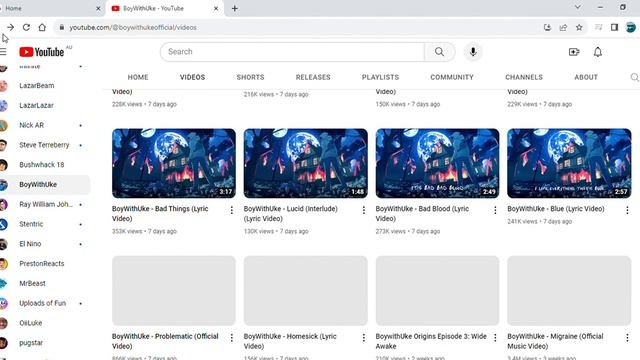Select the SHORTS channel tab
Image resolution: width=640 pixels, height=360 pixels.
click(x=250, y=77)
